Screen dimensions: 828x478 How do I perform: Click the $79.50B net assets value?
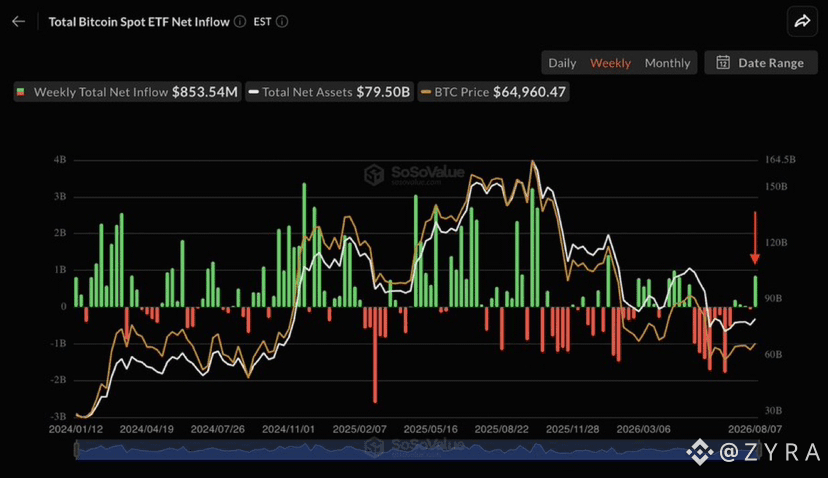pyautogui.click(x=383, y=92)
